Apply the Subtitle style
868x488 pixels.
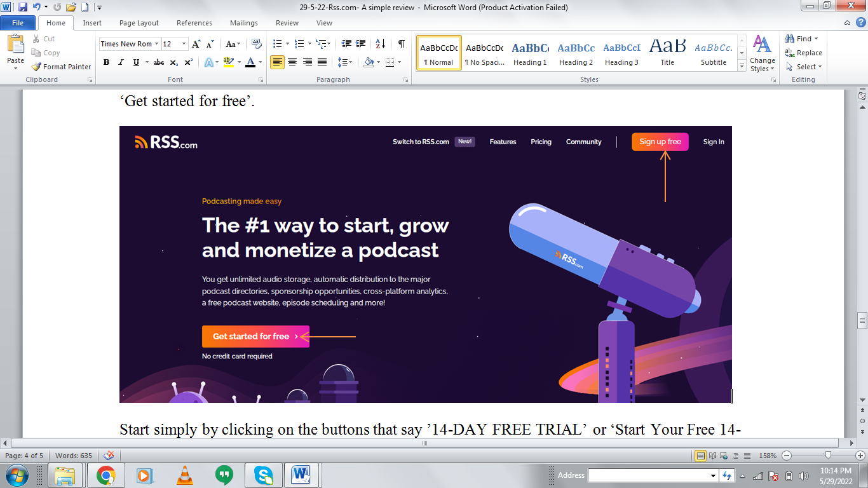713,53
